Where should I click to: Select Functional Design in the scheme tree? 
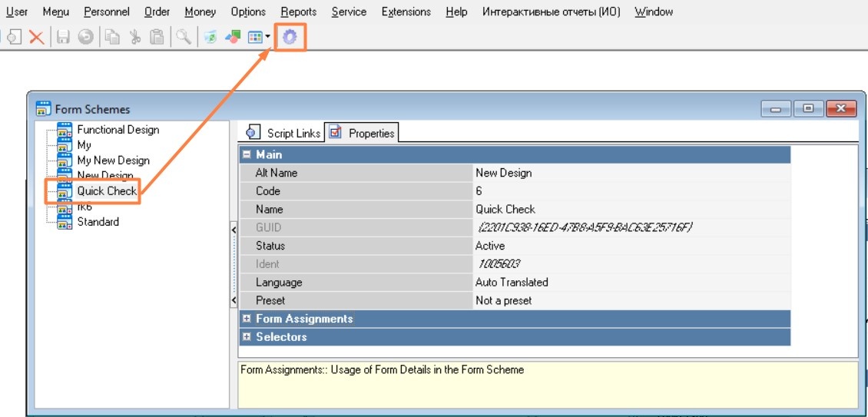pyautogui.click(x=118, y=130)
